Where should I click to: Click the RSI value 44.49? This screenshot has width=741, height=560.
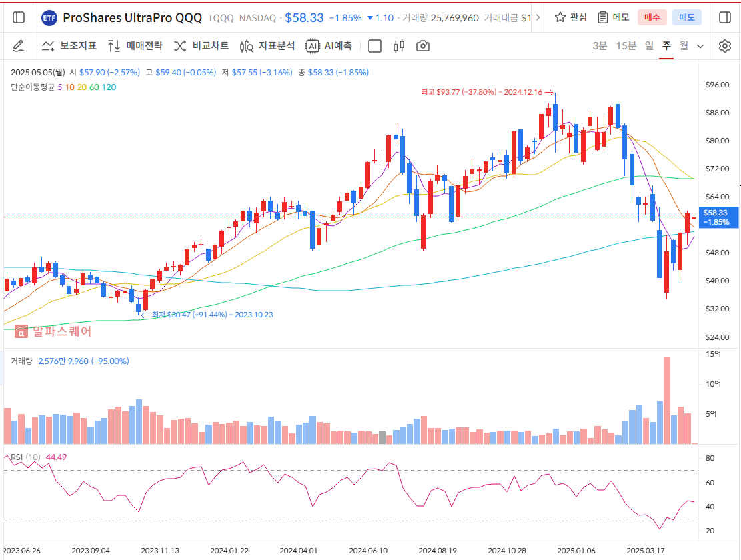click(x=56, y=457)
